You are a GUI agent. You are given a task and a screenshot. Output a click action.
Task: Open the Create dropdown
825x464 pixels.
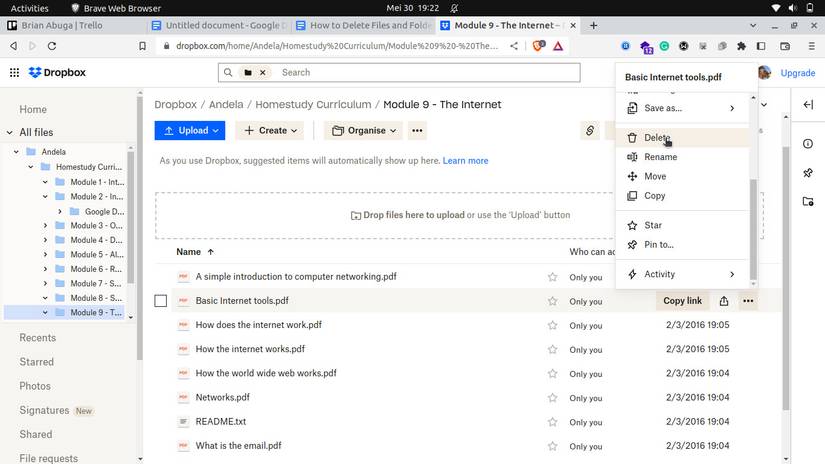click(270, 131)
